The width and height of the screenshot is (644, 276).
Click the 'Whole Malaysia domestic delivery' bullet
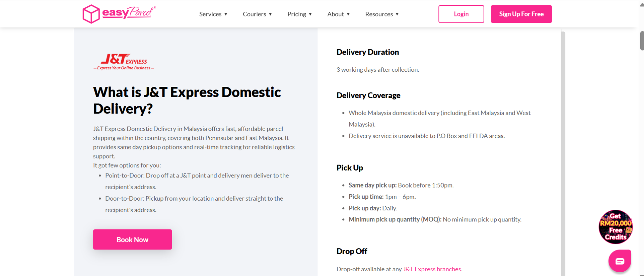click(439, 118)
